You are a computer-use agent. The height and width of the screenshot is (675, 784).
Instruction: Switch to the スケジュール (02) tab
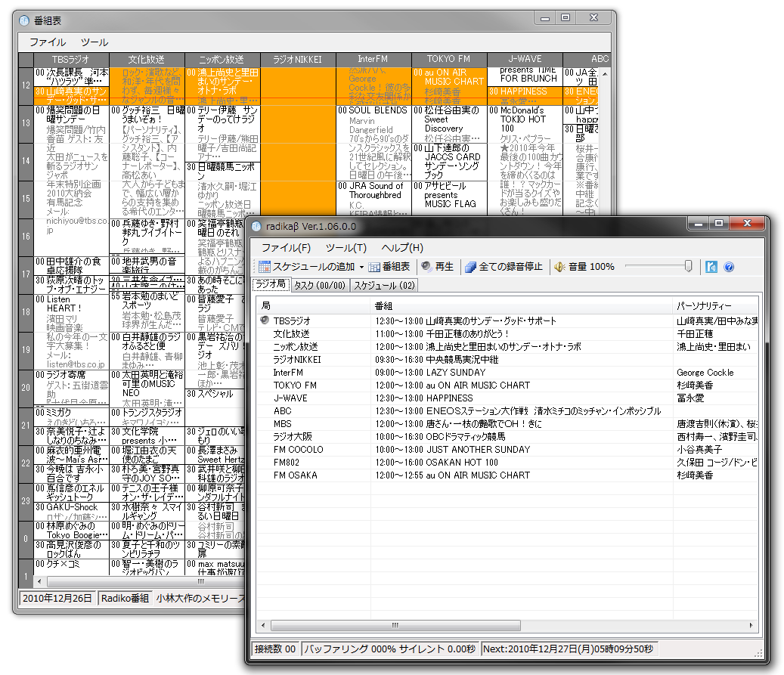click(x=385, y=286)
